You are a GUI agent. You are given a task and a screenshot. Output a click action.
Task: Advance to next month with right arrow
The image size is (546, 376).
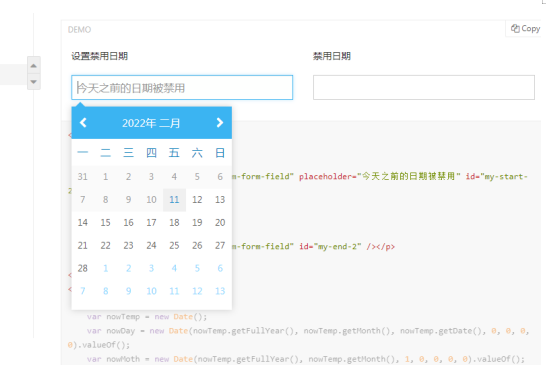[220, 123]
